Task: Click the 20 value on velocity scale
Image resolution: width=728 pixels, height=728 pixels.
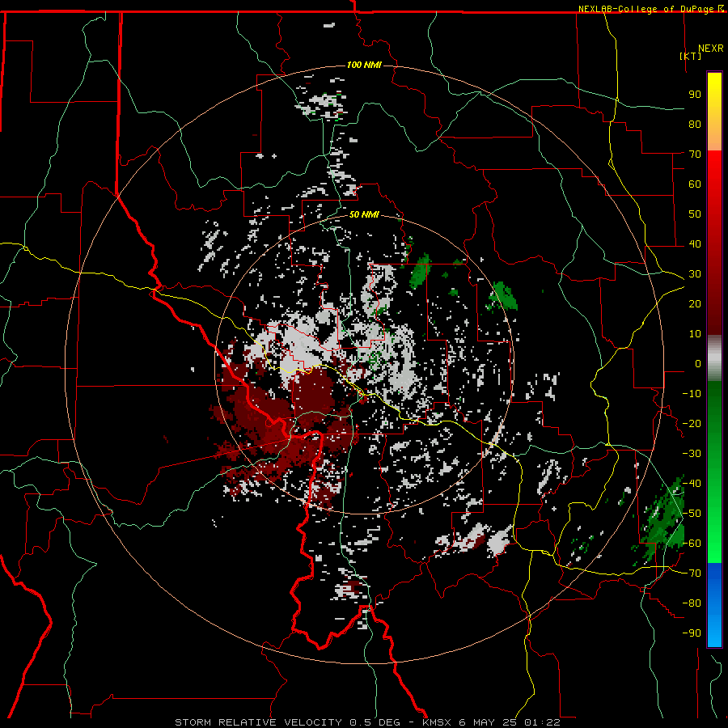Action: coord(695,304)
